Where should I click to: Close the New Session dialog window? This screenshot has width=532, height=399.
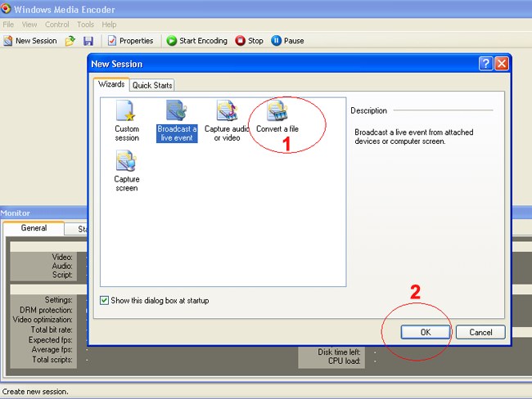tap(502, 63)
